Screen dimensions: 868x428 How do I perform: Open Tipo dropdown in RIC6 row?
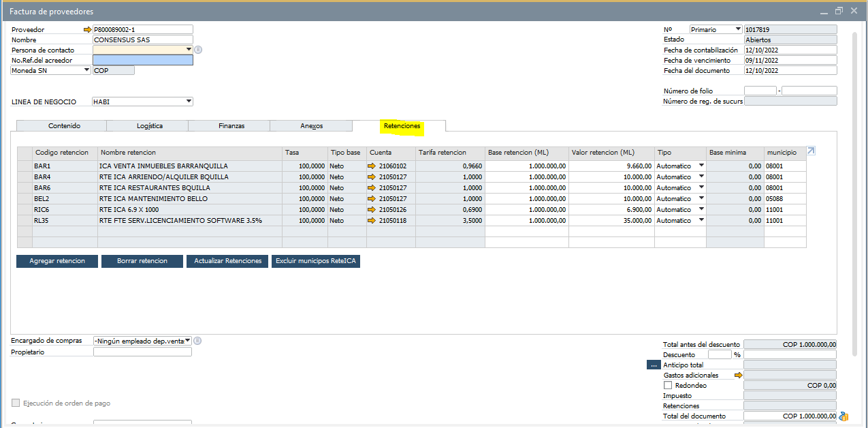(701, 210)
